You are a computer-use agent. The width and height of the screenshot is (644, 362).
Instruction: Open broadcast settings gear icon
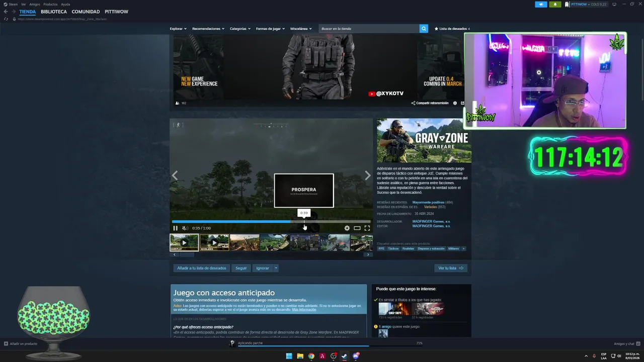[x=455, y=103]
